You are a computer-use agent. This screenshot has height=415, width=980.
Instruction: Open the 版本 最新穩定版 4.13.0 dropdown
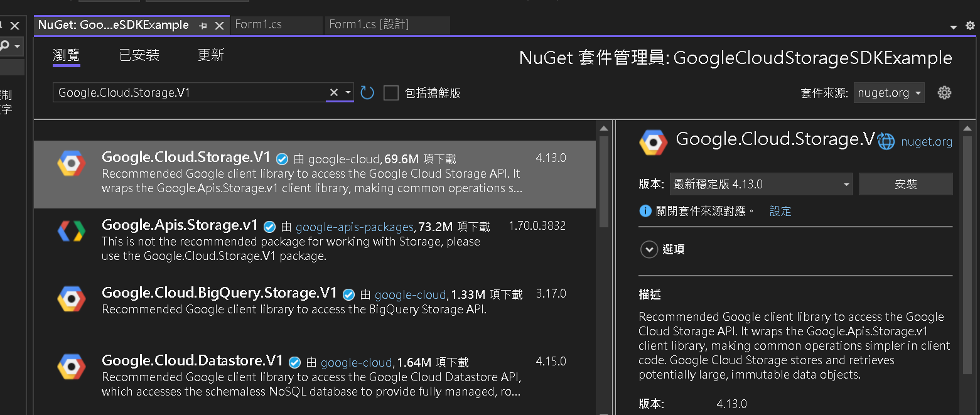coord(761,184)
